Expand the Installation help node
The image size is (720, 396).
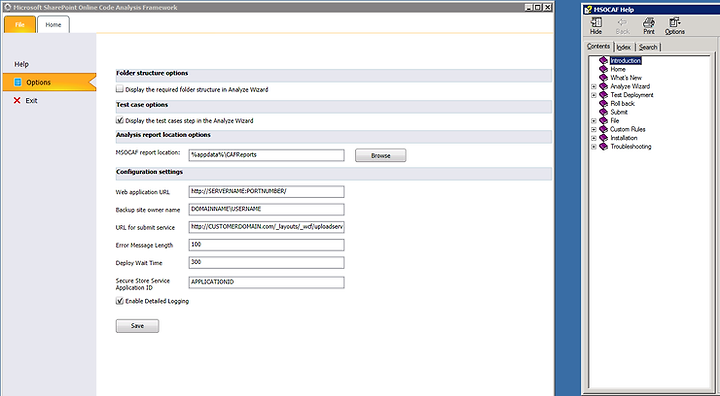pos(594,138)
